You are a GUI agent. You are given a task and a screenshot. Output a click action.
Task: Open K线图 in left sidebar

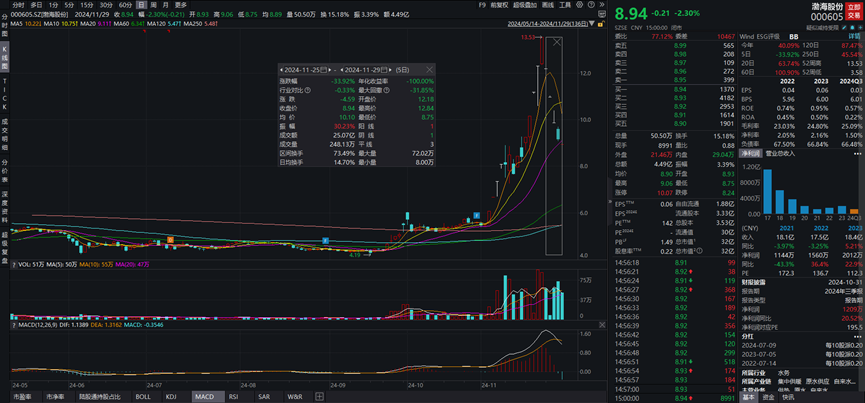click(5, 57)
